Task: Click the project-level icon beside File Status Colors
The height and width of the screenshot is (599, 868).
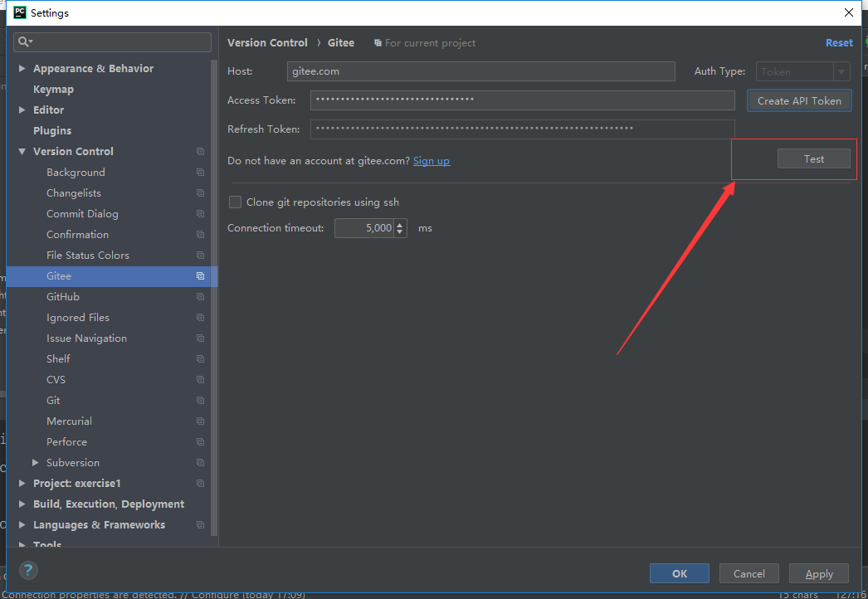Action: (x=200, y=256)
